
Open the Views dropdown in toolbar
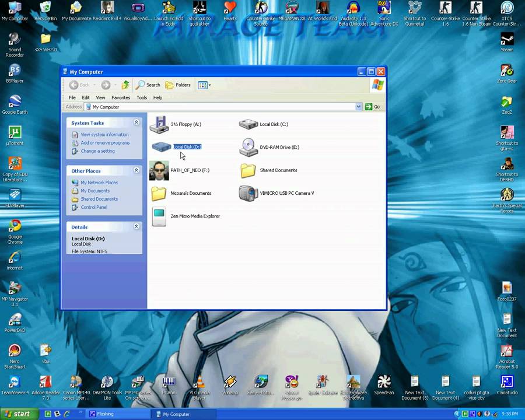point(204,85)
